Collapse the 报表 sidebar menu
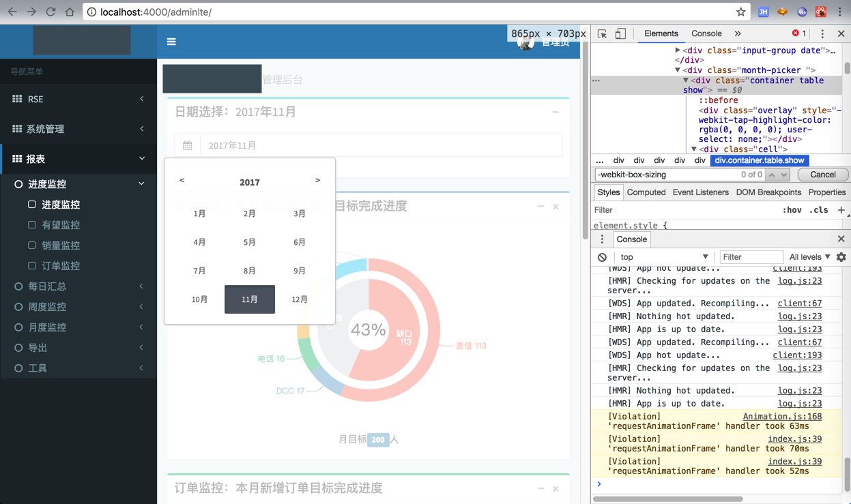Screen dimensions: 851x504 142,159
